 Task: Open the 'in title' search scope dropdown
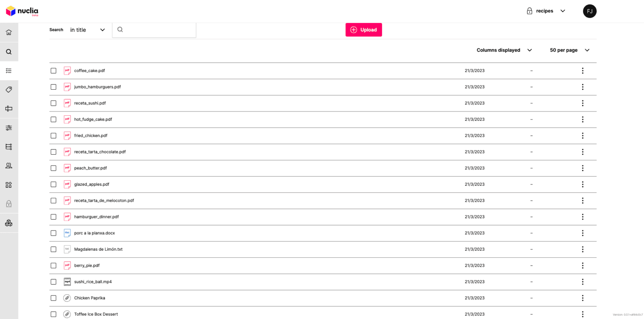point(88,30)
